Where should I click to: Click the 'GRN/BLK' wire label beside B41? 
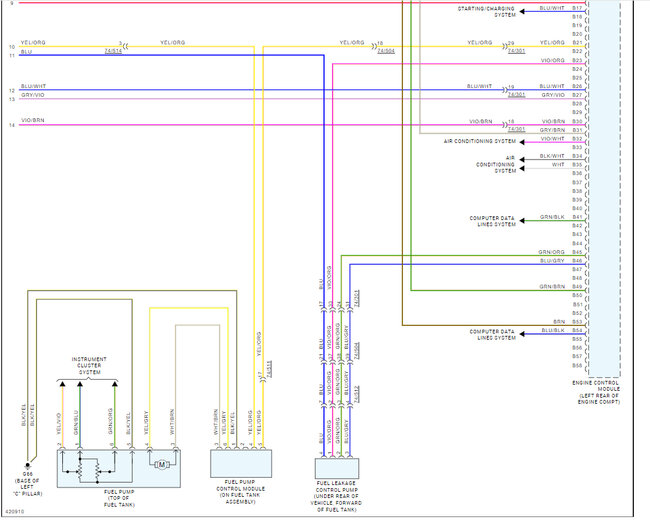[x=552, y=217]
